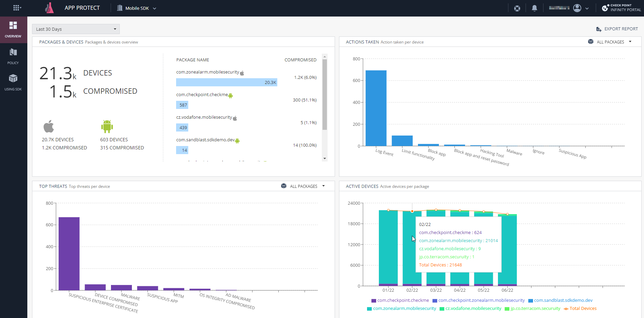Click the PACKAGE NAME column header
Viewport: 644px width, 318px height.
(193, 60)
